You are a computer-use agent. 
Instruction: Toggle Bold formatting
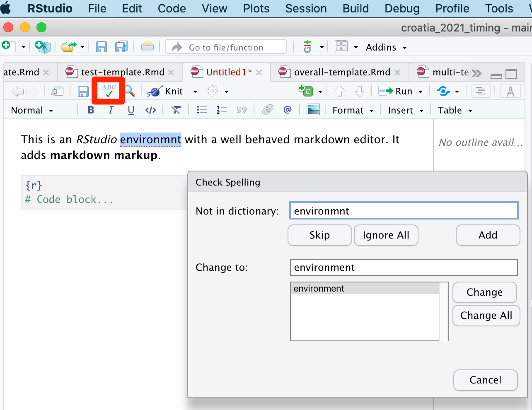point(91,110)
